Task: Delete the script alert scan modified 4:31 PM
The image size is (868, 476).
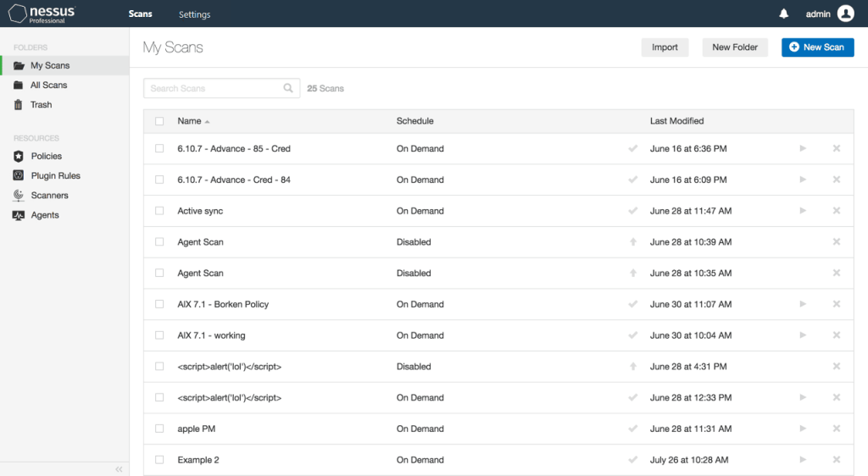Action: point(837,366)
